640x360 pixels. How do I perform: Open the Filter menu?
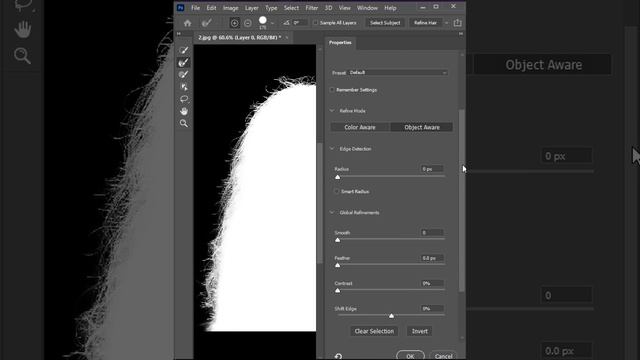(311, 8)
